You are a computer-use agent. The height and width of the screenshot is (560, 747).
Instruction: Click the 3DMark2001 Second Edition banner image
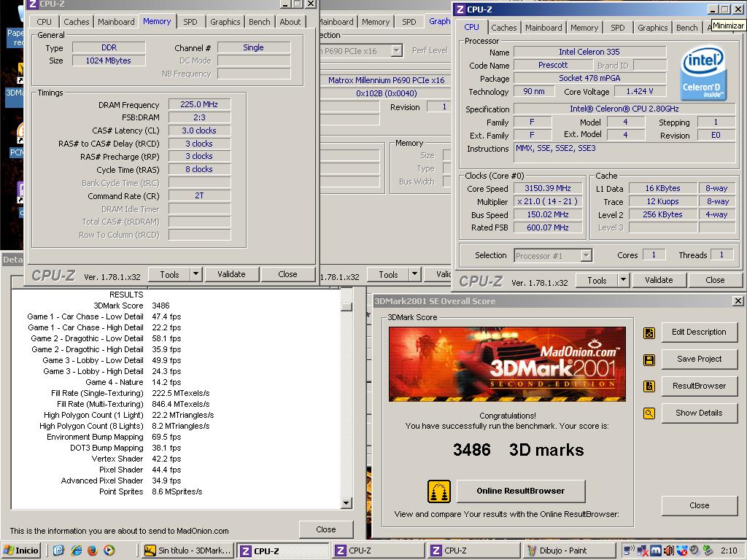pyautogui.click(x=508, y=365)
